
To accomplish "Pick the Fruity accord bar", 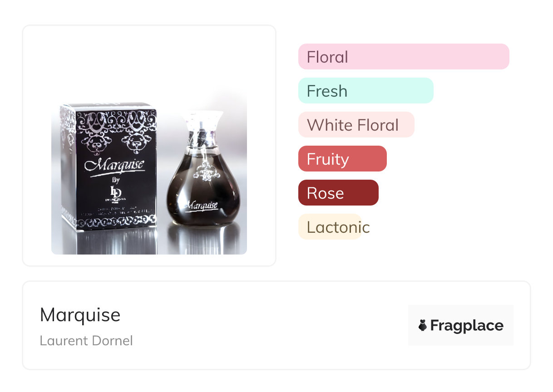I will (x=342, y=159).
